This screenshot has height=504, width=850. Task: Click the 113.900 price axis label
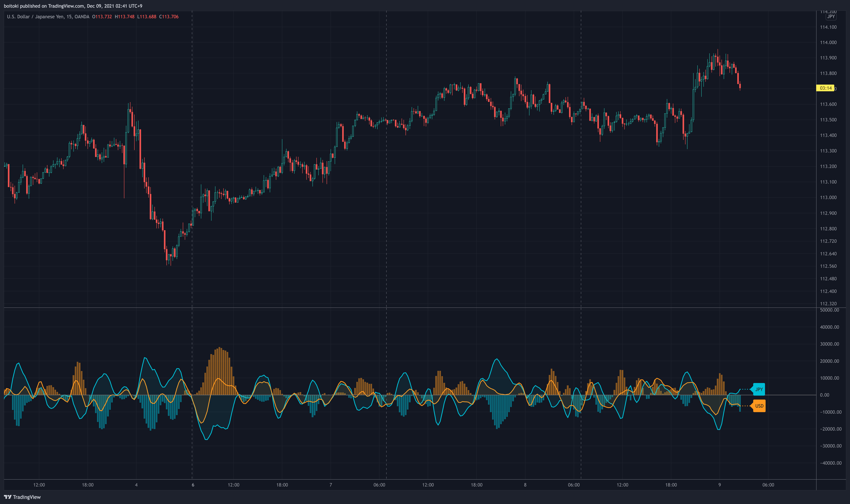click(x=828, y=58)
